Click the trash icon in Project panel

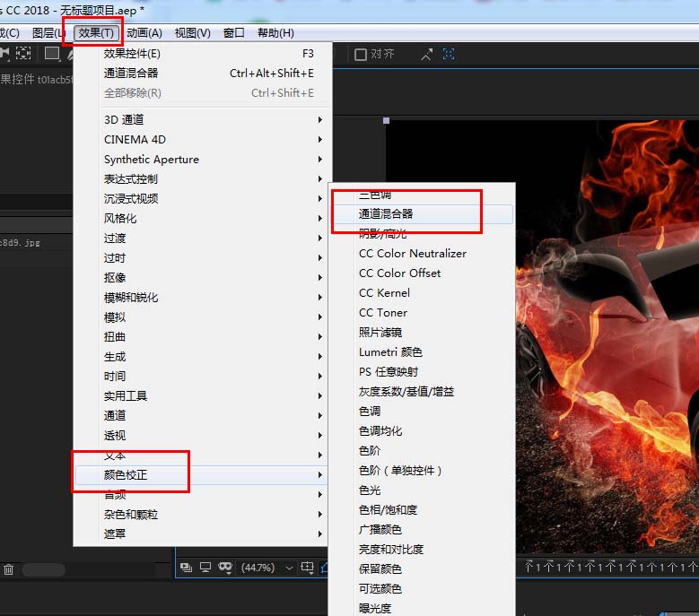click(8, 569)
